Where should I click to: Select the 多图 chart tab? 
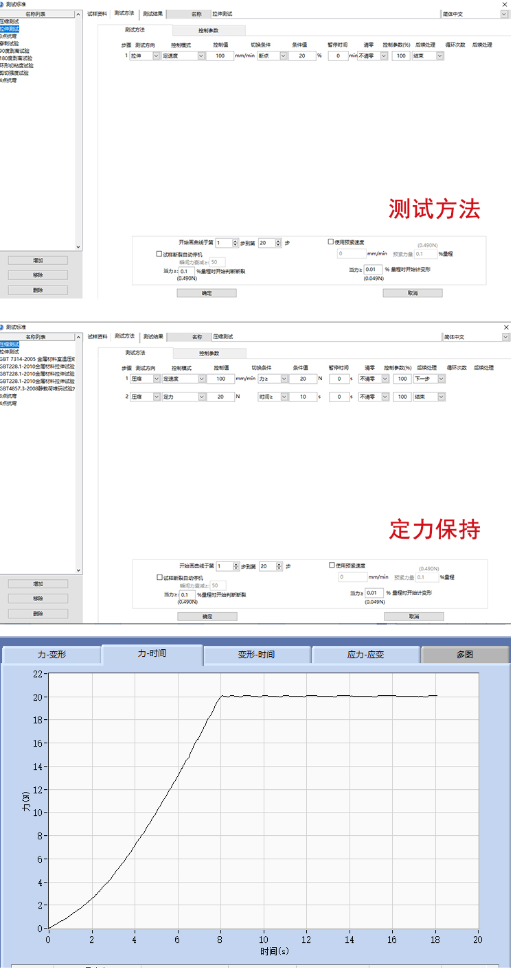464,655
